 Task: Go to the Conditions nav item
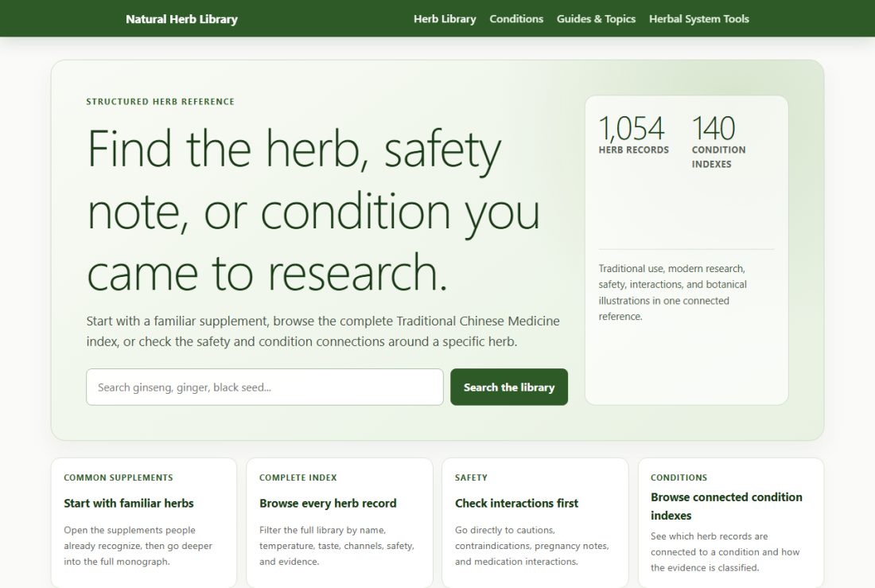point(516,19)
